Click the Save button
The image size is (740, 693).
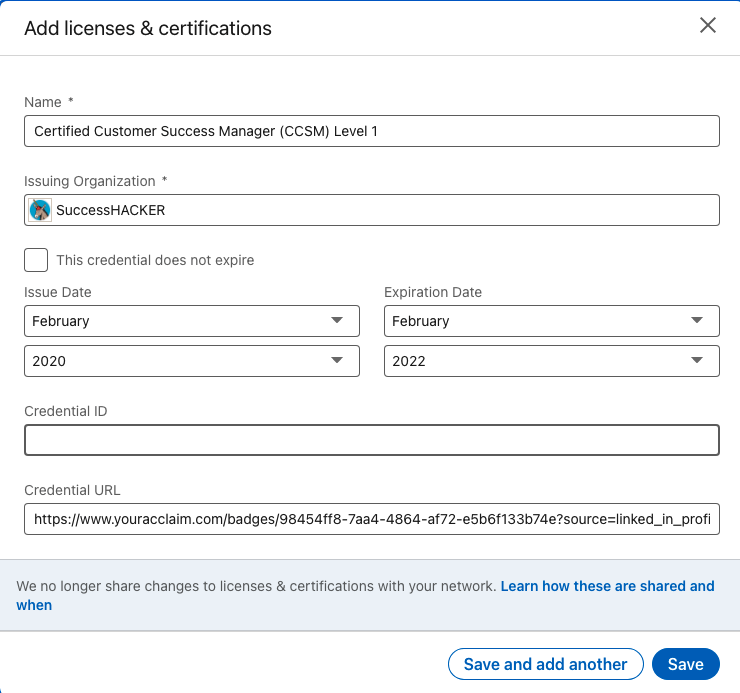(x=686, y=664)
